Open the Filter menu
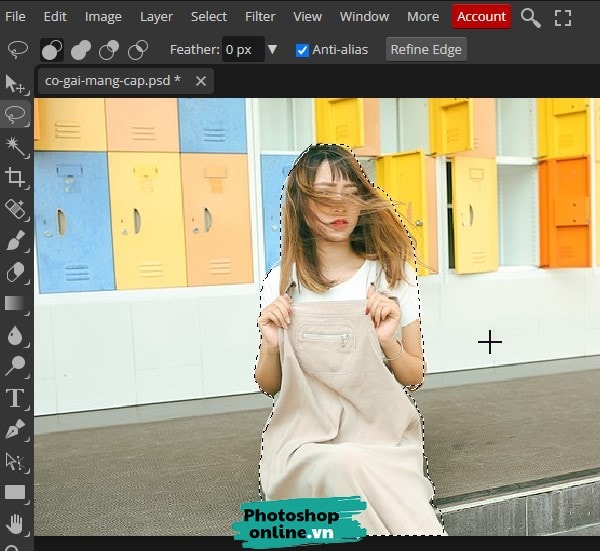This screenshot has width=600, height=551. tap(260, 17)
